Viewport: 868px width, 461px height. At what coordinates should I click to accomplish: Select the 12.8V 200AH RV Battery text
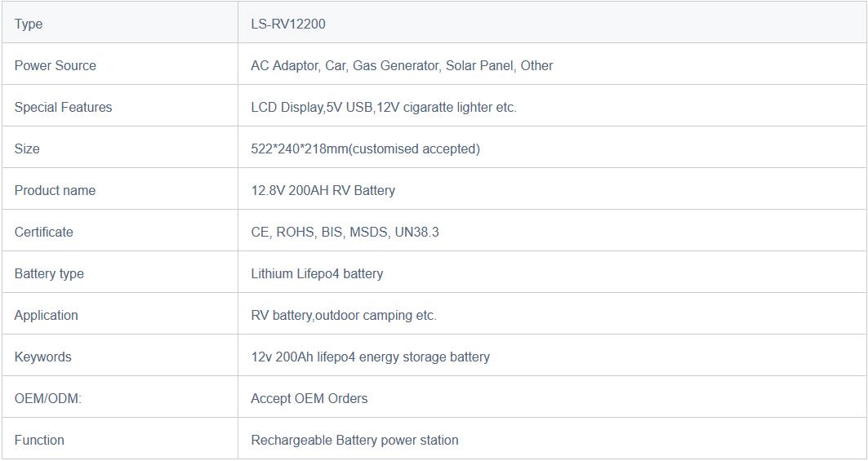pos(323,191)
